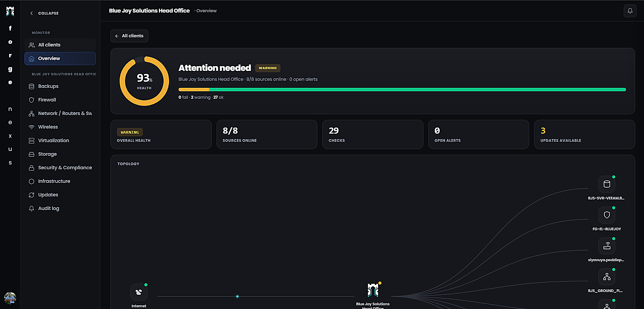
Task: Select the FG-EL-BLUEJOY firewall node
Action: pyautogui.click(x=607, y=215)
